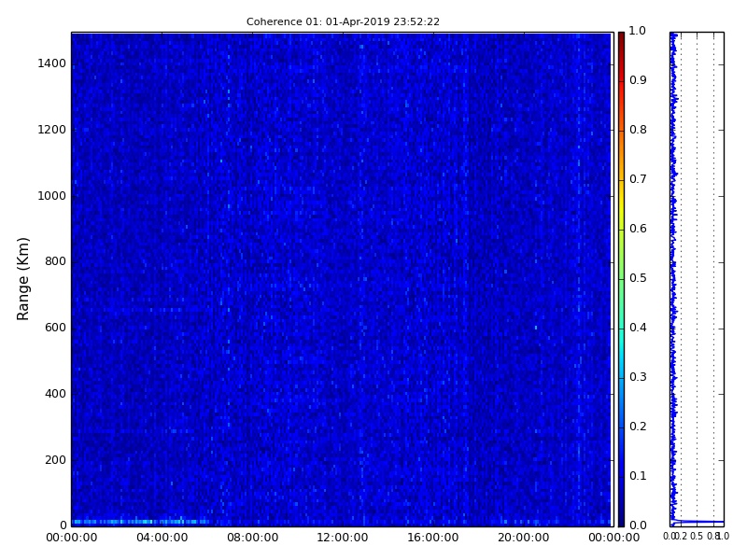Click the colorbar's 0.7 tick label
This screenshot has height=560, width=747.
[638, 179]
